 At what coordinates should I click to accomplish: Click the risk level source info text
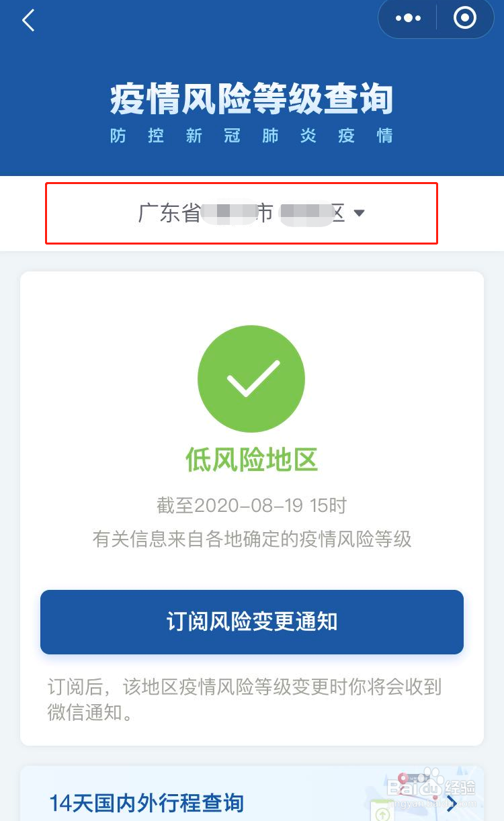[x=251, y=539]
